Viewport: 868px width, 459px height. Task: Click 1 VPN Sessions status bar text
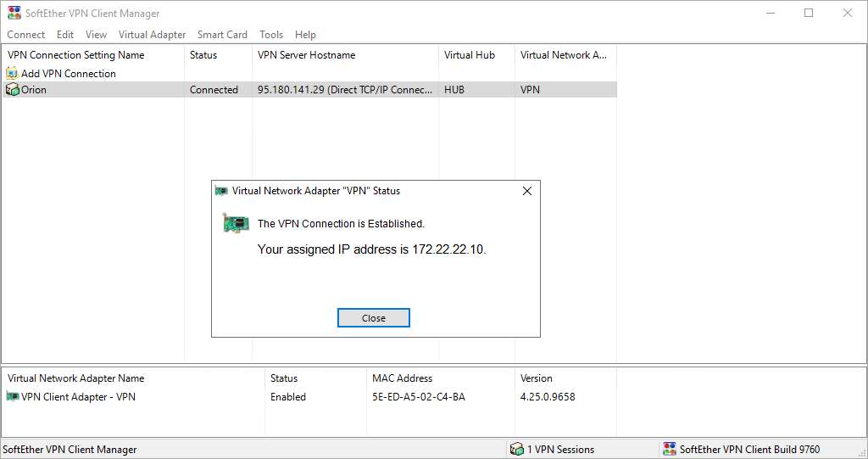point(560,450)
